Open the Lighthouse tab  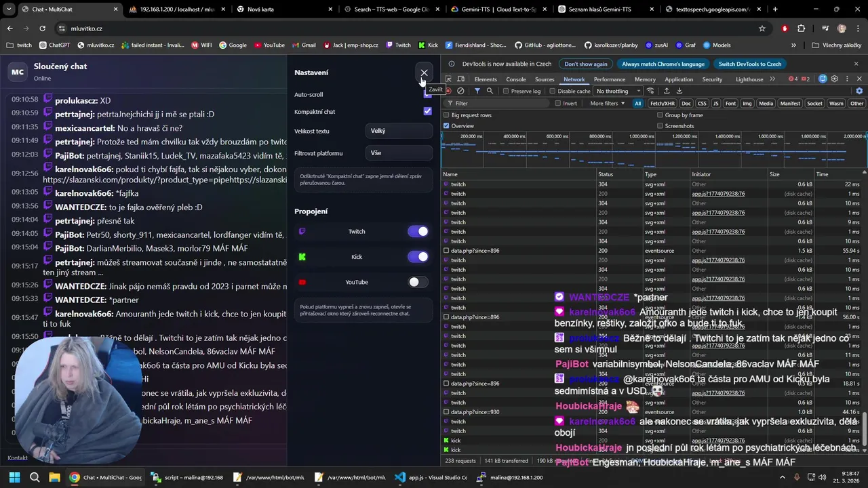coord(749,79)
